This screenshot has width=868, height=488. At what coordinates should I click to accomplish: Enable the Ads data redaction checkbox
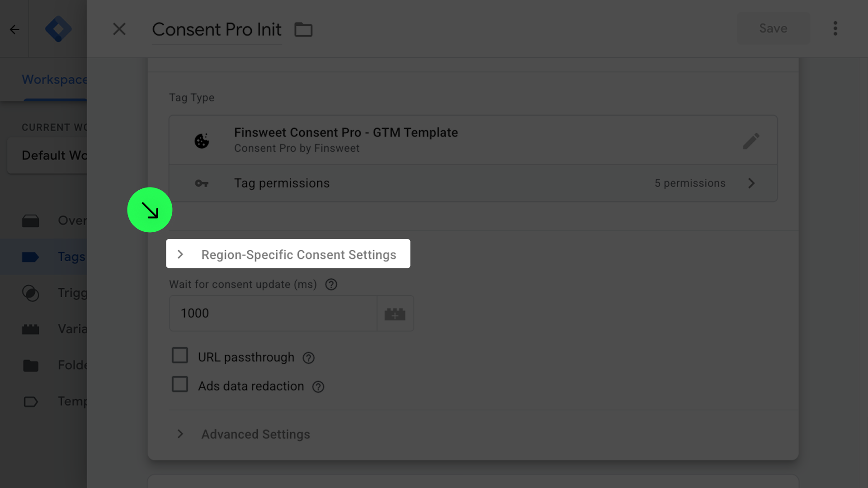[180, 385]
